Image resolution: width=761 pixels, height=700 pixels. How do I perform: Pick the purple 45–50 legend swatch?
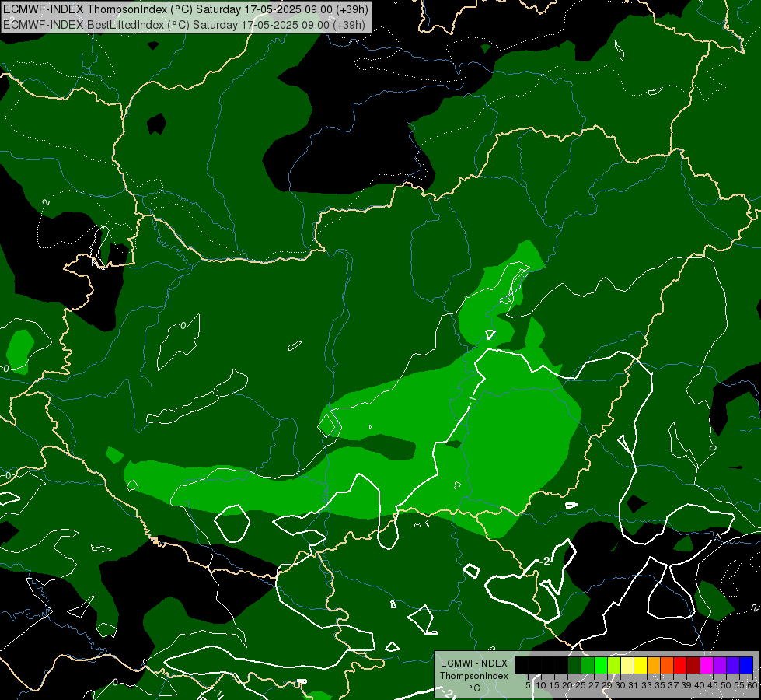[720, 665]
